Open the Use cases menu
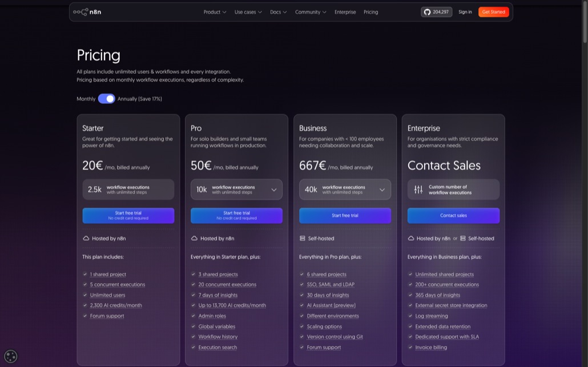The width and height of the screenshot is (588, 367). point(248,12)
